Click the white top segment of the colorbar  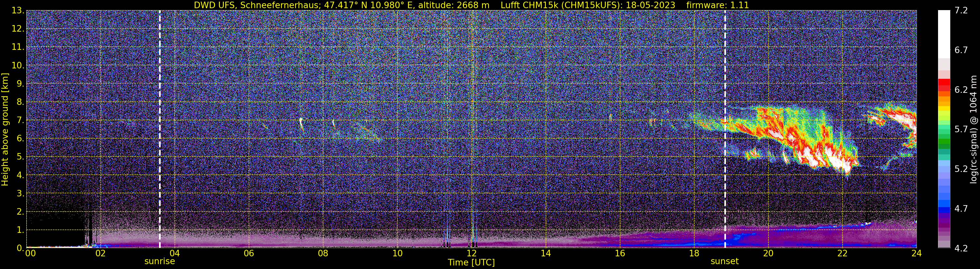click(944, 34)
